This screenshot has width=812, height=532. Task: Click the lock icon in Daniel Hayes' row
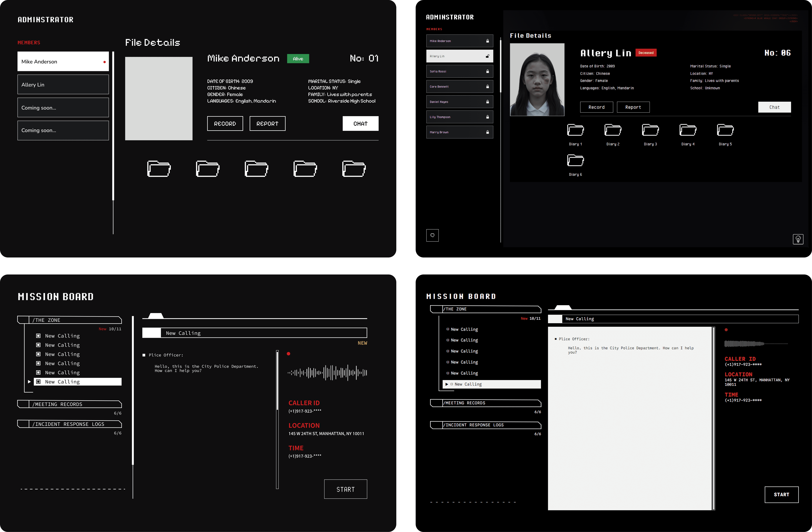487,102
